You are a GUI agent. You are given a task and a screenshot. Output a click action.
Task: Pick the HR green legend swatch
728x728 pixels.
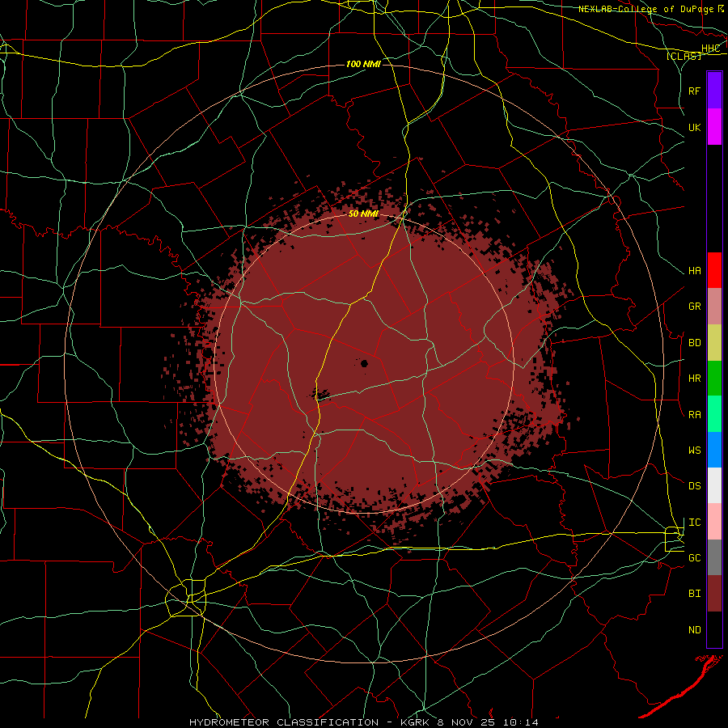[714, 378]
